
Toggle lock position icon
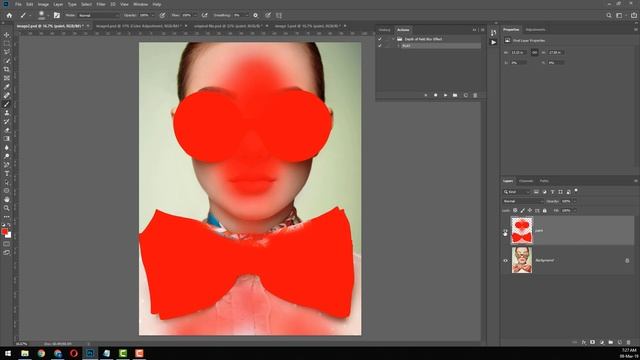530,211
